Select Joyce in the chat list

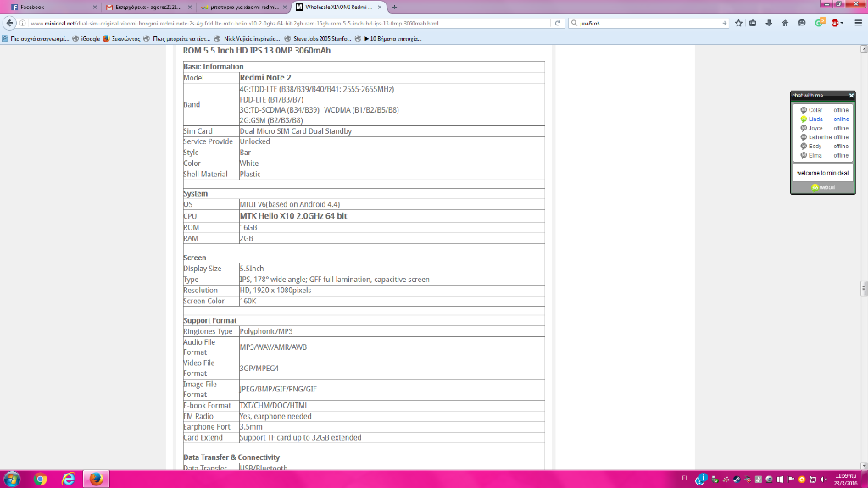(824, 129)
